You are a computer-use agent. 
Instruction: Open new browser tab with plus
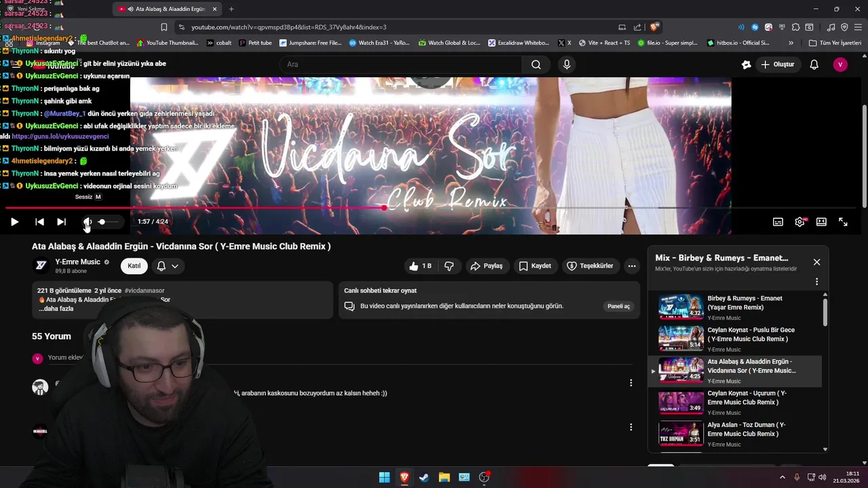click(231, 9)
